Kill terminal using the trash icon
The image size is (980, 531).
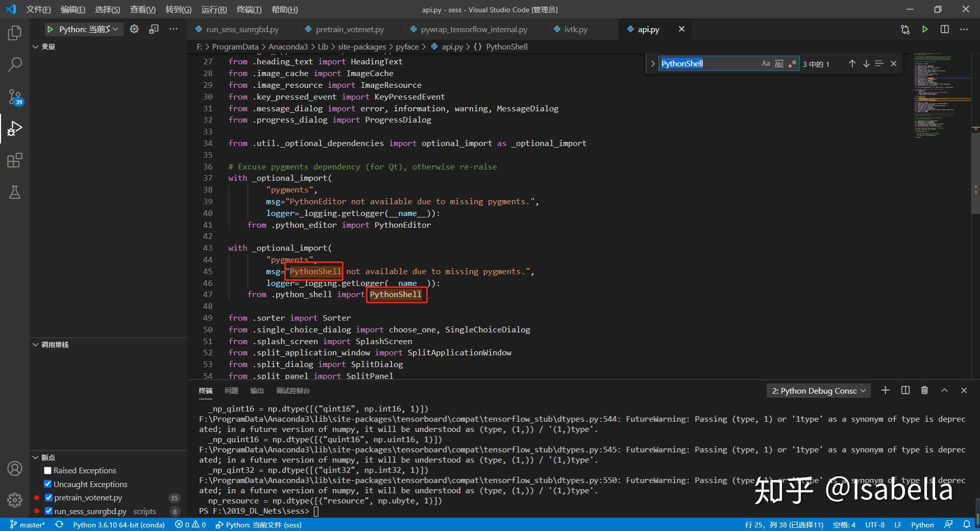click(x=924, y=391)
